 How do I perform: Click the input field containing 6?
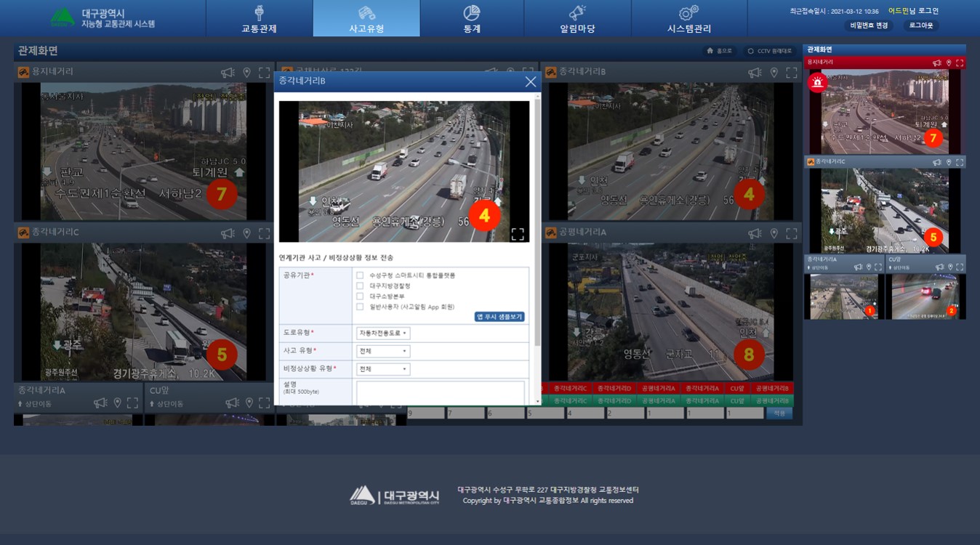pos(505,413)
